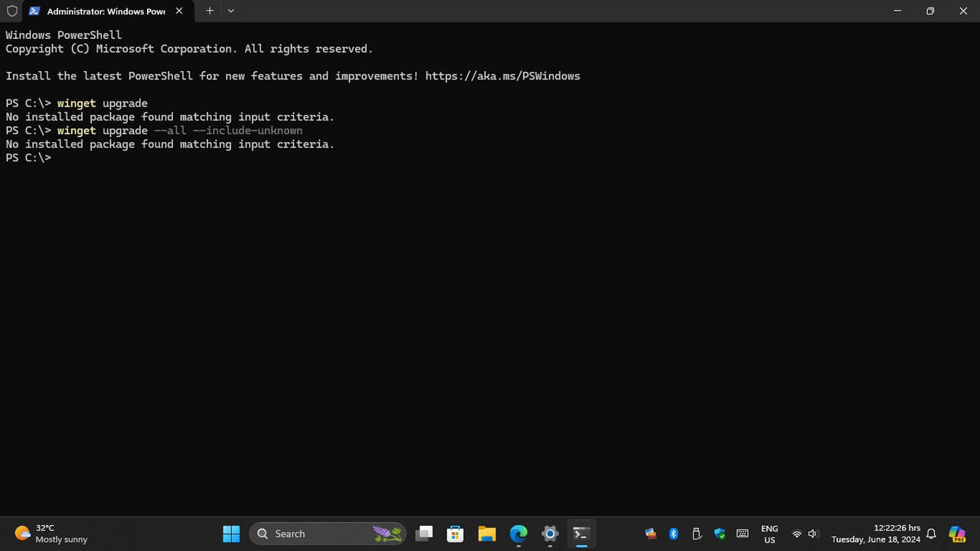
Task: Open the Start menu
Action: [x=231, y=533]
